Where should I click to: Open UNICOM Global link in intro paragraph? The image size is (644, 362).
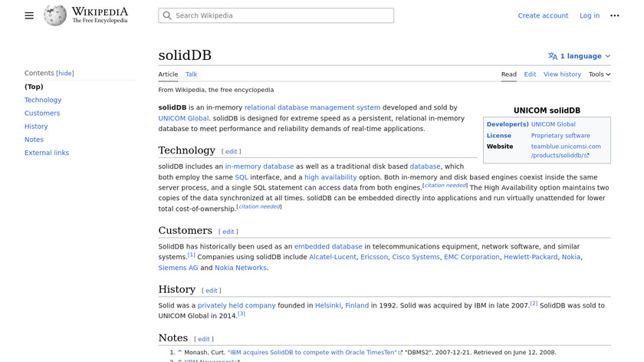pyautogui.click(x=183, y=118)
